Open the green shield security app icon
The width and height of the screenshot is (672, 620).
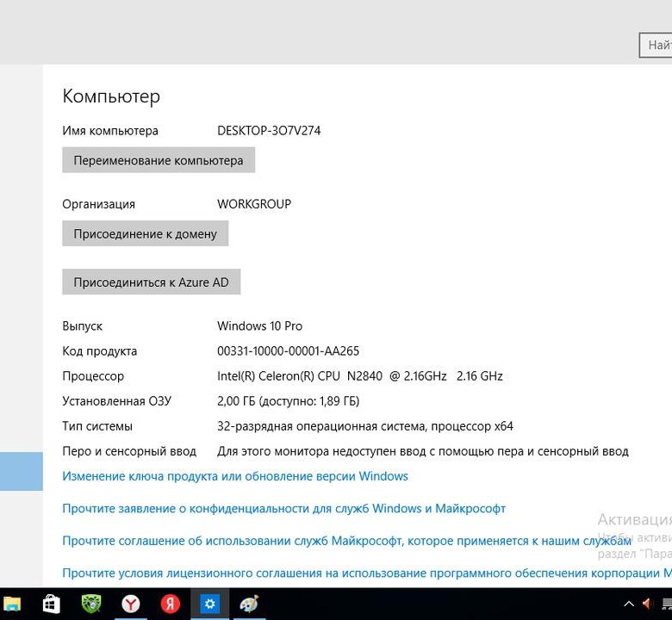91,604
